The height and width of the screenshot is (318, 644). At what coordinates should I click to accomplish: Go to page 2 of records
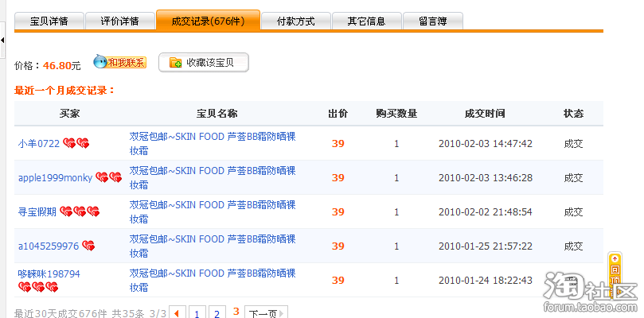point(217,313)
